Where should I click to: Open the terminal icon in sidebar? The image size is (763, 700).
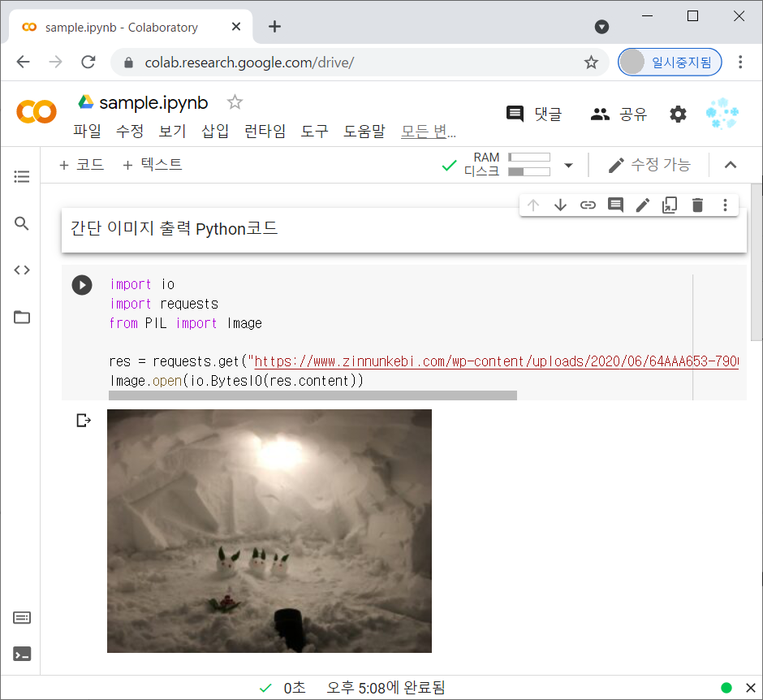click(x=22, y=654)
